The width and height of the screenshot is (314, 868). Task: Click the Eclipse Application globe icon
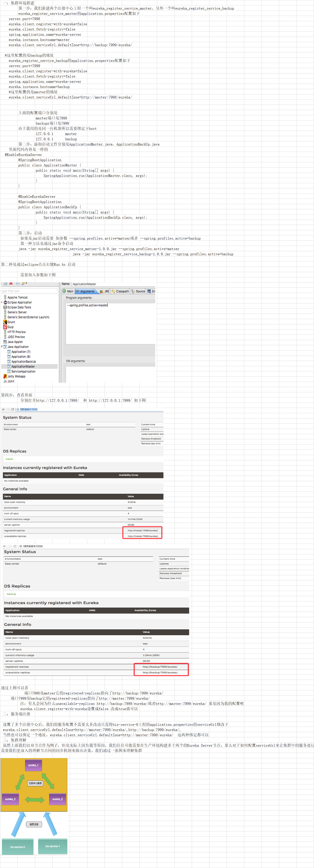click(5, 302)
